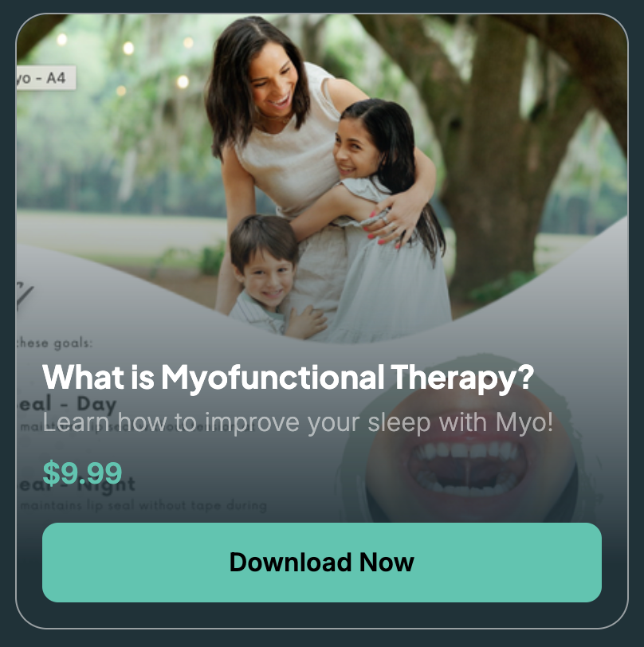Select 'maintains lip seal without tape during' text
This screenshot has height=647, width=644.
143,505
